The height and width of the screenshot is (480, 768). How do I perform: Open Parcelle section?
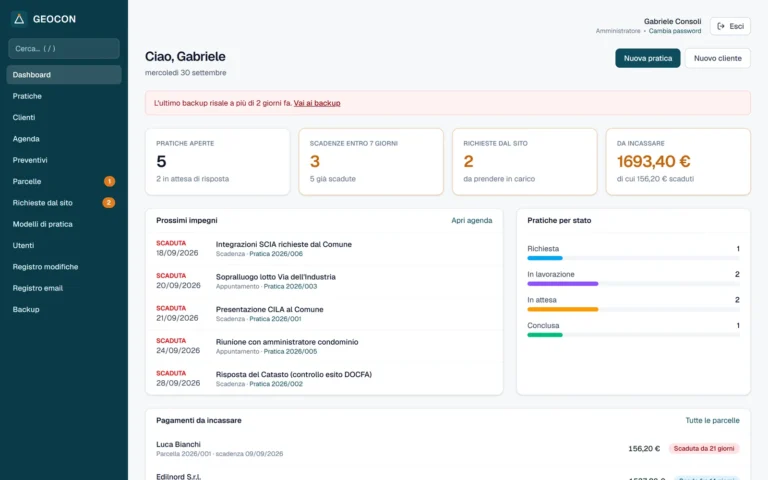64,181
